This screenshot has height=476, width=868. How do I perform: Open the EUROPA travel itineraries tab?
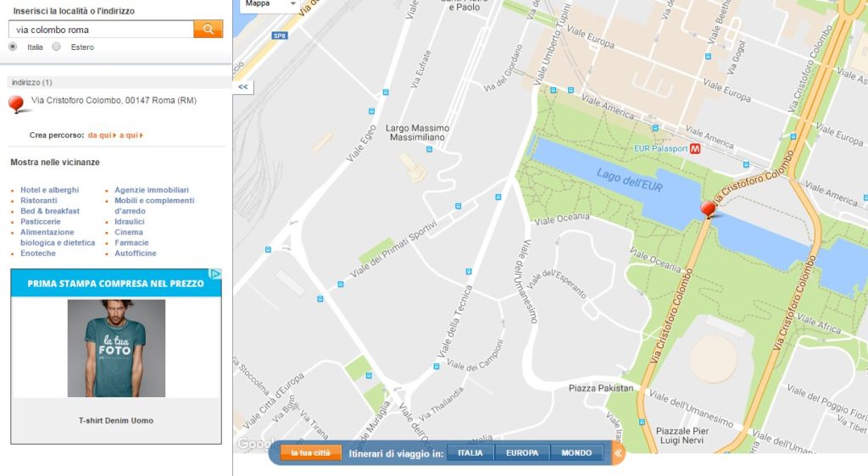click(522, 453)
